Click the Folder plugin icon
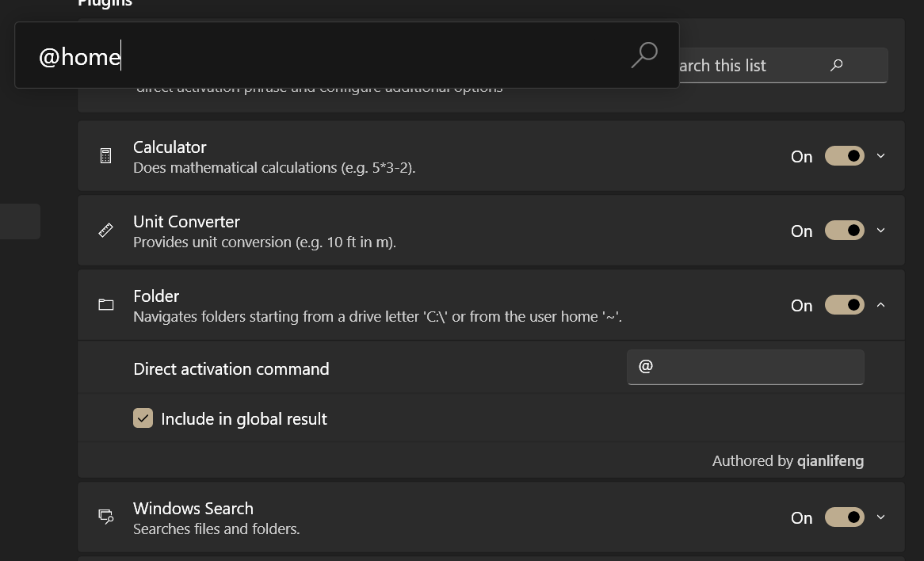This screenshot has width=924, height=561. [106, 304]
